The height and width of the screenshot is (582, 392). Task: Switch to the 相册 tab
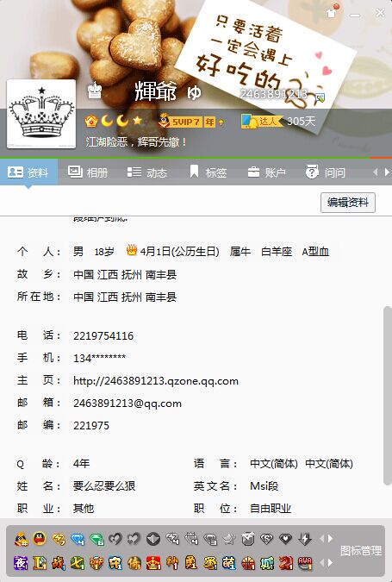coord(88,172)
